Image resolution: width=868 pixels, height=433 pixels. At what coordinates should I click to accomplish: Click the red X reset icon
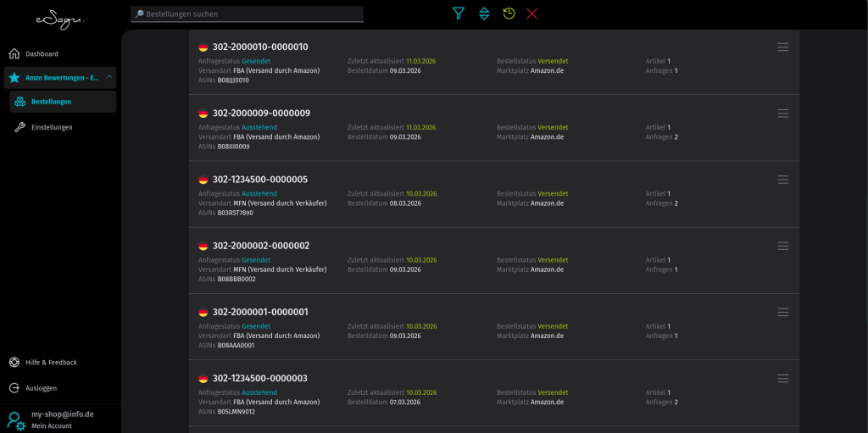tap(532, 14)
